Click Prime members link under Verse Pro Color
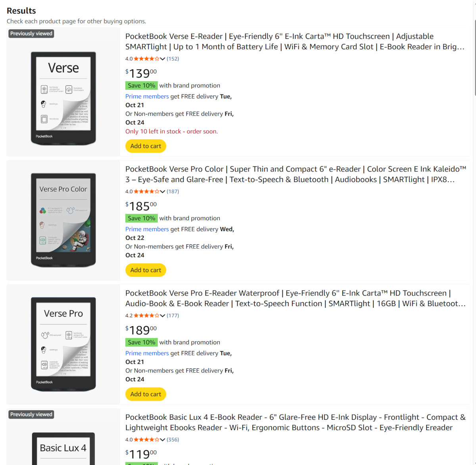 pyautogui.click(x=147, y=229)
